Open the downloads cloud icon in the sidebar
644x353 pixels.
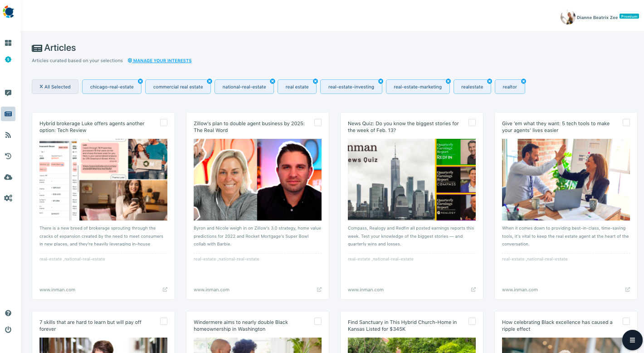click(x=8, y=177)
